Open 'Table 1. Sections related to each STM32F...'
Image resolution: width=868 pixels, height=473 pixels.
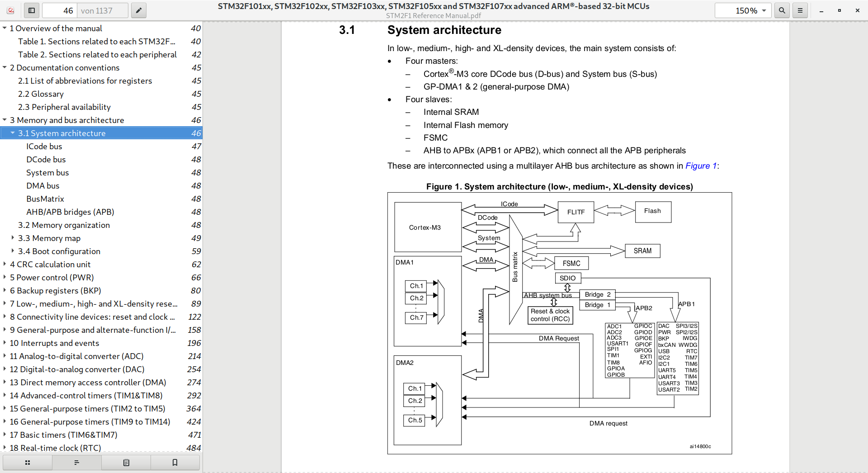[x=101, y=41]
